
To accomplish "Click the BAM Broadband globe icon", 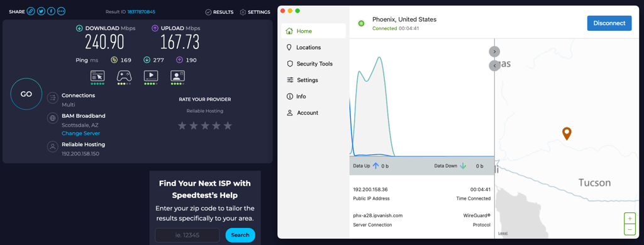I will click(53, 118).
